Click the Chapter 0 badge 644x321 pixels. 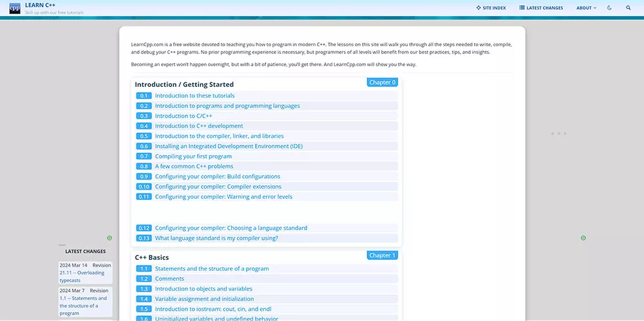383,82
